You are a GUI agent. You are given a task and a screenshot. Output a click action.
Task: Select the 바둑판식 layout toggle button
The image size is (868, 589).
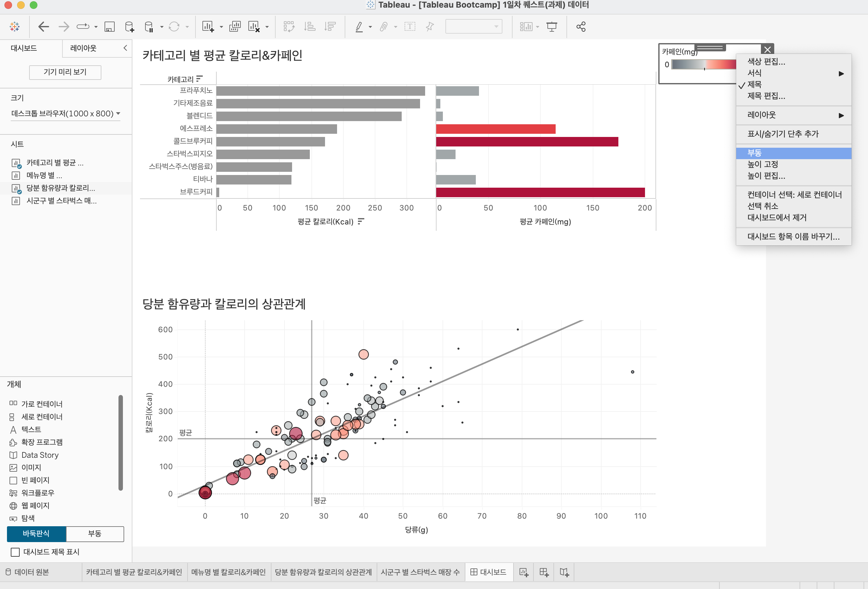tap(36, 534)
